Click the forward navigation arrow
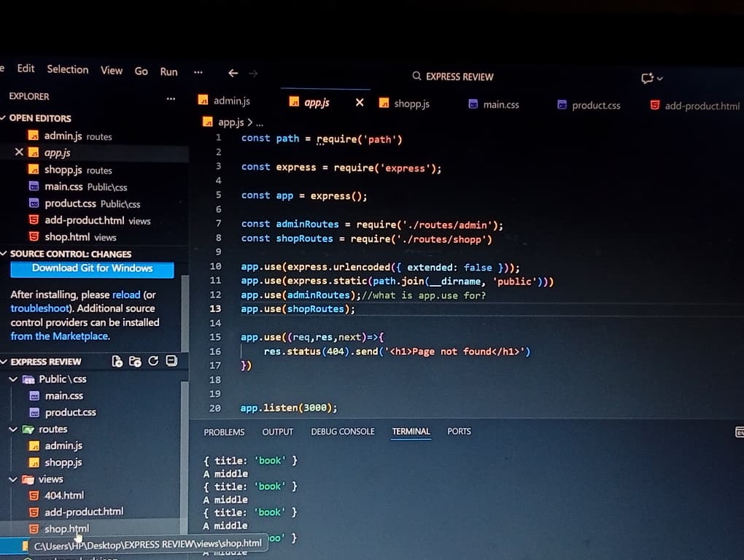Viewport: 744px width, 560px height. click(253, 73)
